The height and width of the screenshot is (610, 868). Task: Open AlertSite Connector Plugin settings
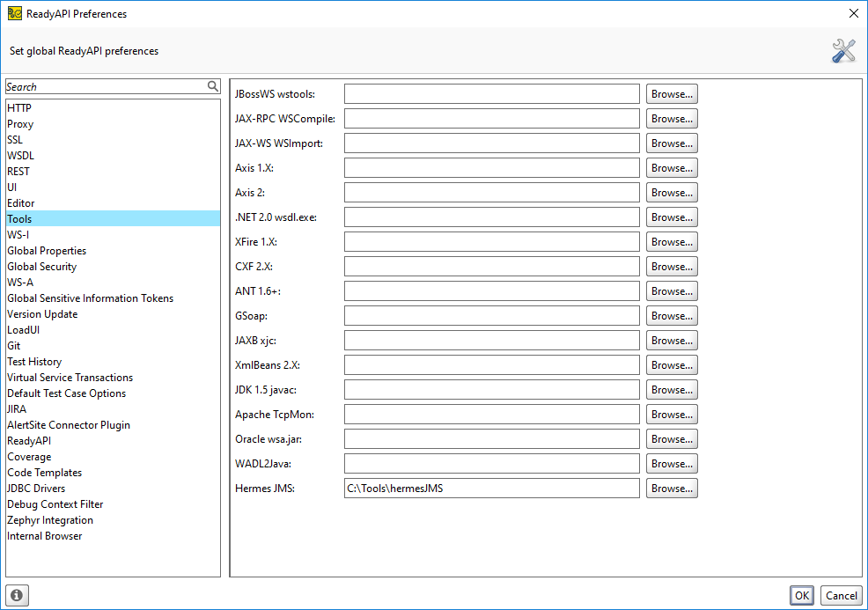click(113, 425)
